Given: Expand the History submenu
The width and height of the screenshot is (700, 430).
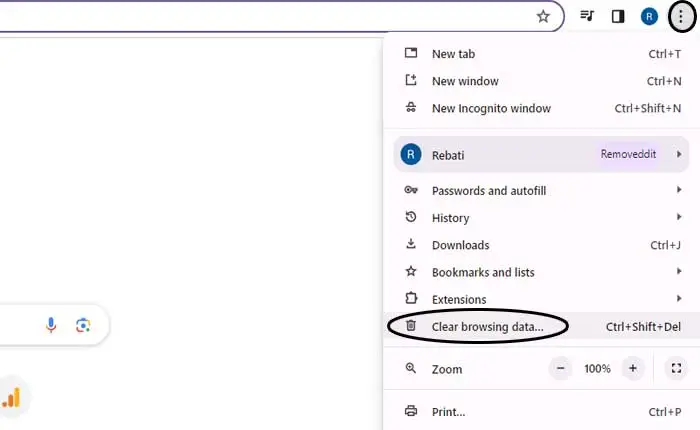Looking at the screenshot, I should point(679,218).
